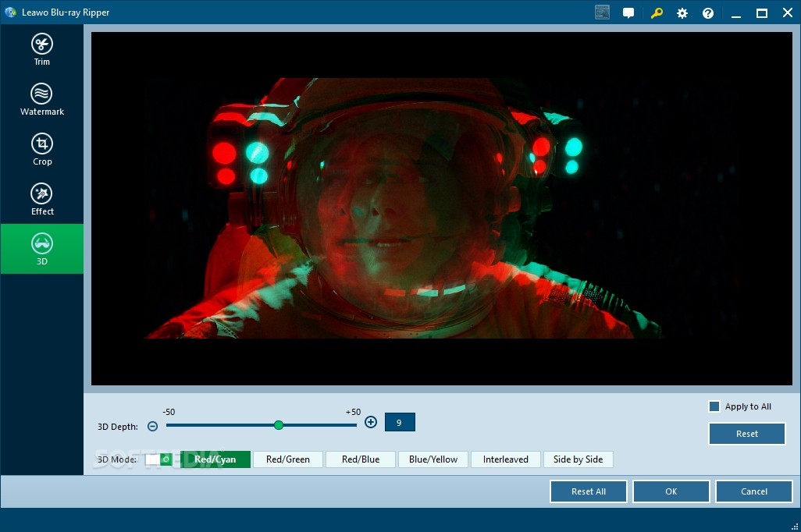Image resolution: width=801 pixels, height=532 pixels.
Task: Click the Reset All button
Action: click(589, 491)
